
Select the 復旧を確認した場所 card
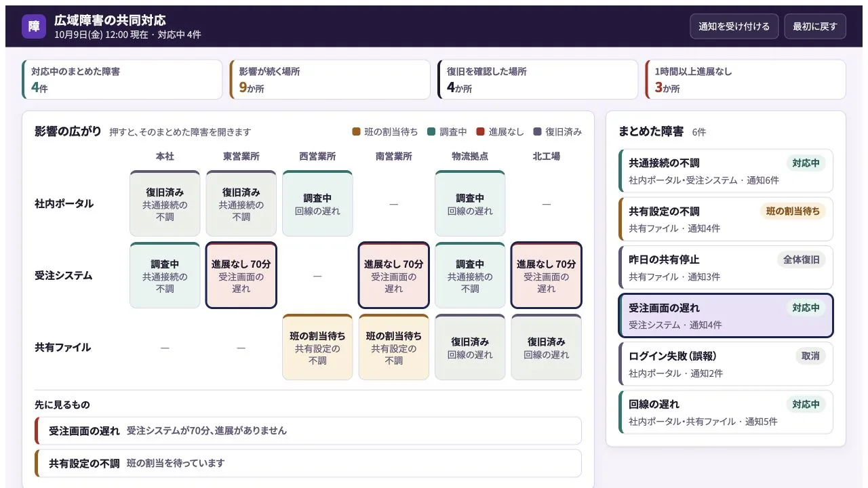click(x=538, y=79)
